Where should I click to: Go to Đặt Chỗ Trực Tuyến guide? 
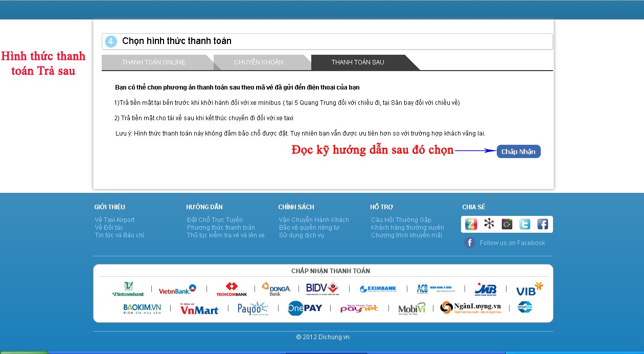coord(215,220)
